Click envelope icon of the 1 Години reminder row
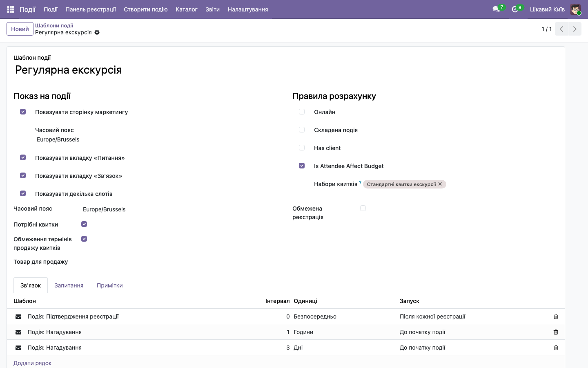This screenshot has width=588, height=368. tap(18, 332)
